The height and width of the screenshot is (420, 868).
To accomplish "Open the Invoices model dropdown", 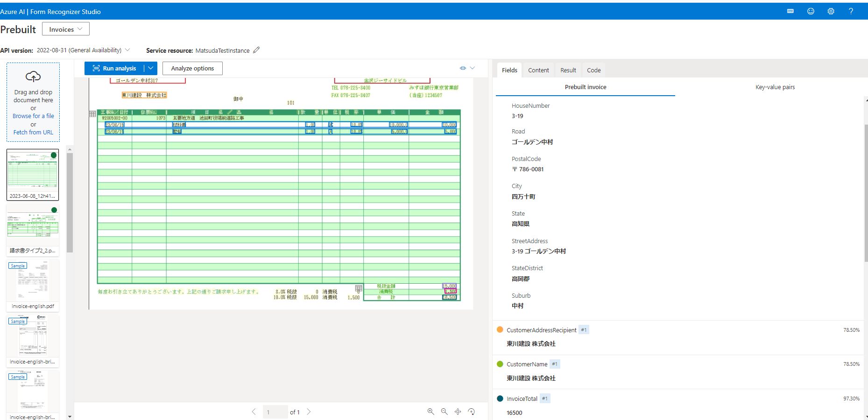I will (66, 29).
